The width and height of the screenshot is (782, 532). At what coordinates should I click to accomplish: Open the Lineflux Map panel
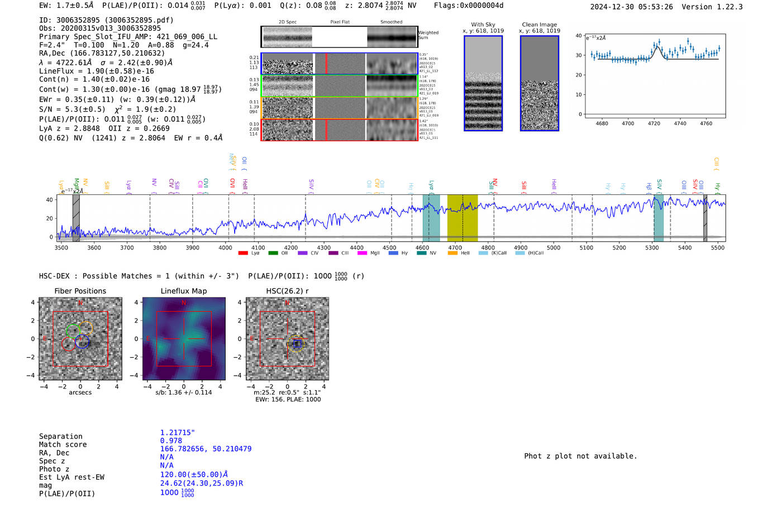(x=184, y=339)
